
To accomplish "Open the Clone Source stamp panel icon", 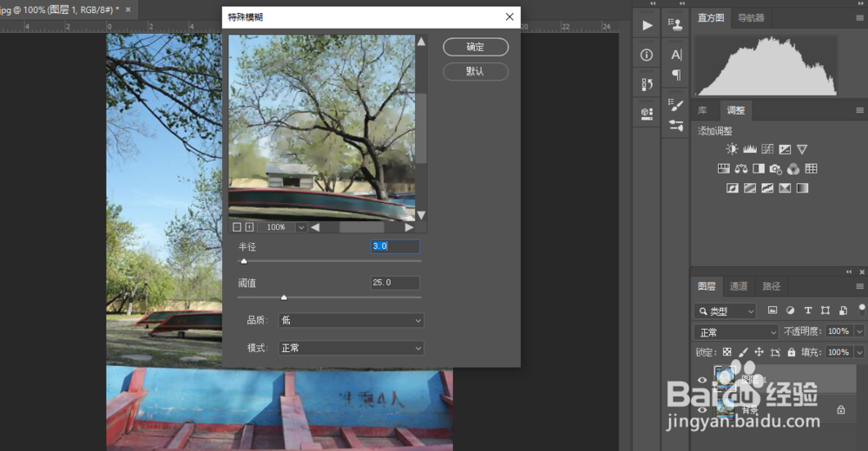I will tap(675, 24).
